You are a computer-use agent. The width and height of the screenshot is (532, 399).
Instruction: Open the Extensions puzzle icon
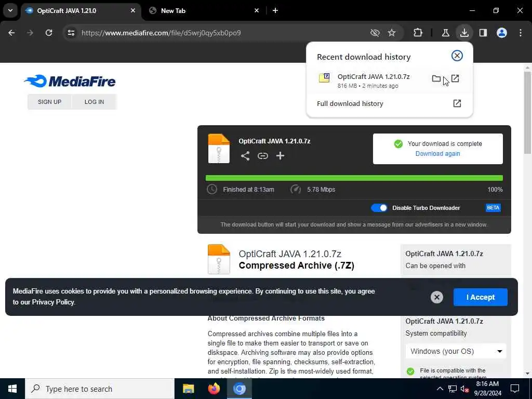point(418,33)
